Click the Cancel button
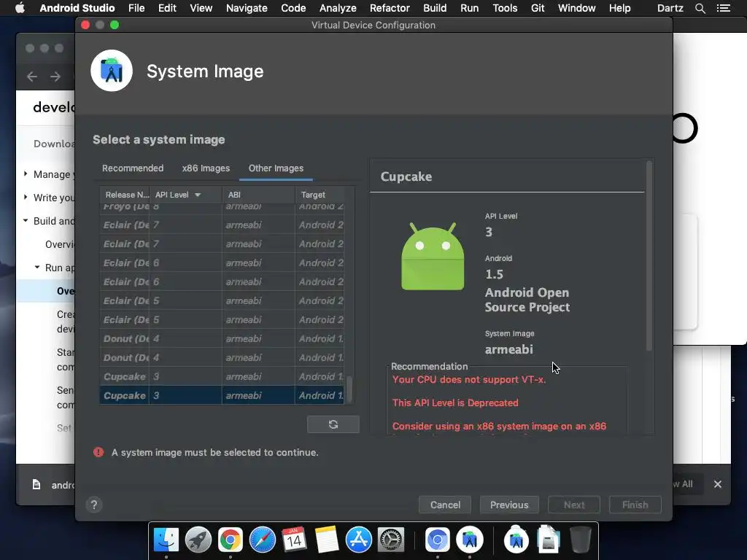 coord(445,505)
